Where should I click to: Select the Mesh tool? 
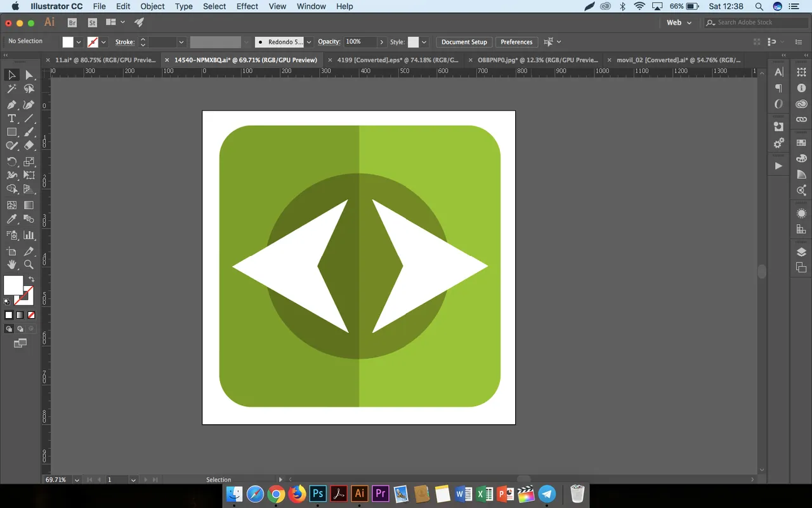tap(11, 205)
